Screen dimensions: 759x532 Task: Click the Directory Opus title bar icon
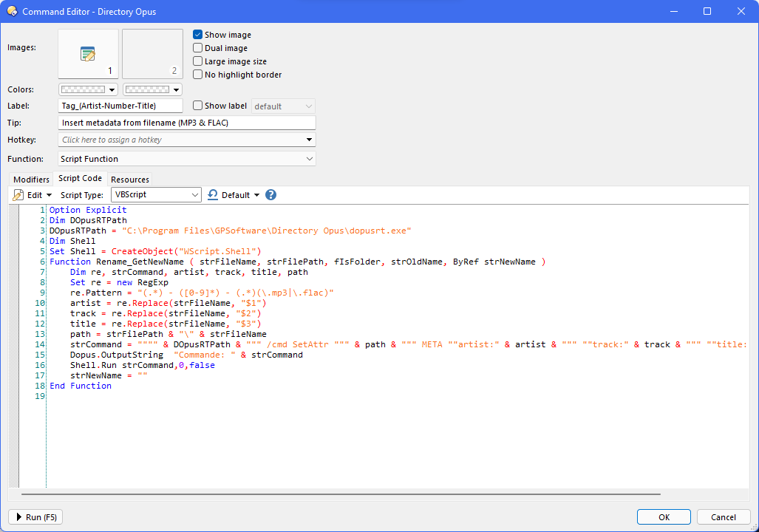coord(12,11)
